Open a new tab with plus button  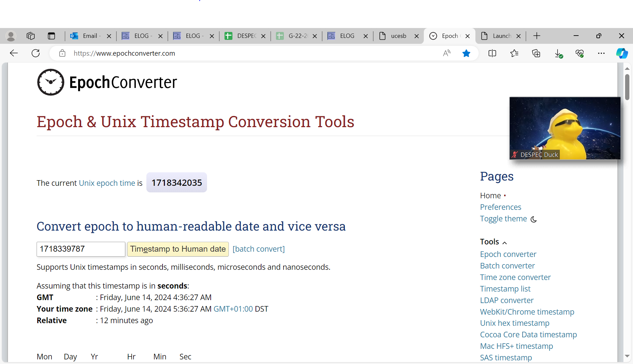pyautogui.click(x=537, y=36)
